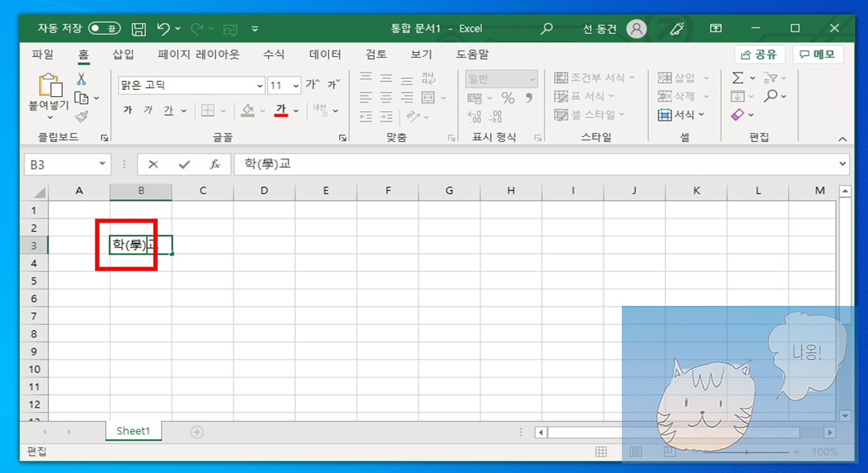This screenshot has width=868, height=473.
Task: Click the Name Box showing B3
Action: (60, 164)
